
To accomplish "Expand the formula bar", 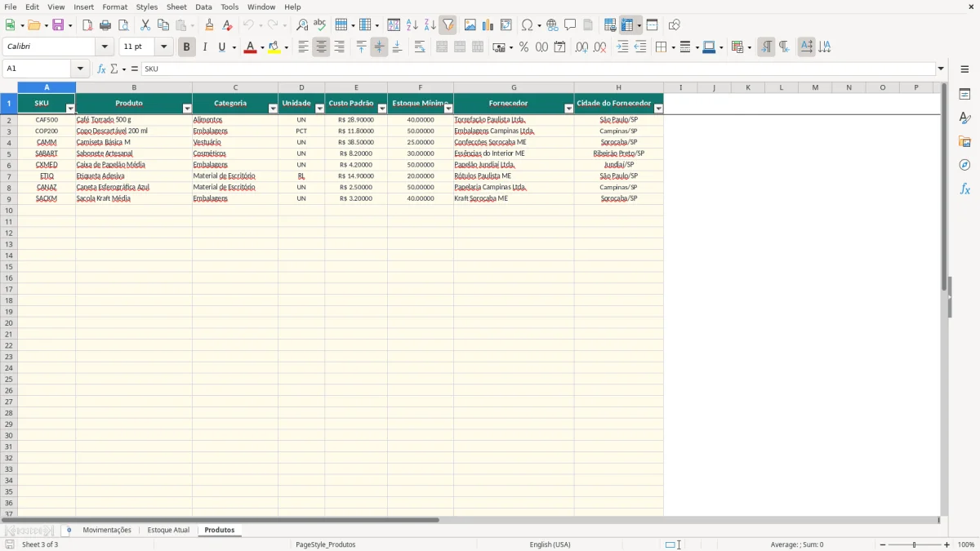I will [x=941, y=69].
